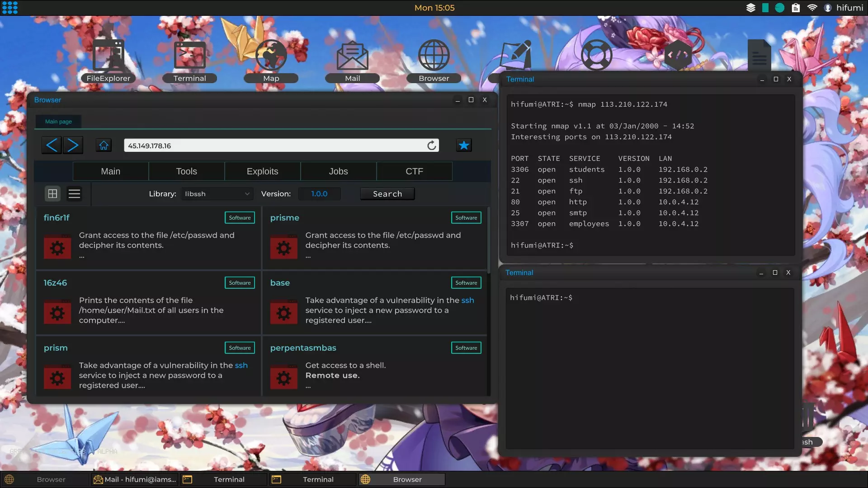Go to browser home page
The width and height of the screenshot is (868, 488).
coord(104,145)
